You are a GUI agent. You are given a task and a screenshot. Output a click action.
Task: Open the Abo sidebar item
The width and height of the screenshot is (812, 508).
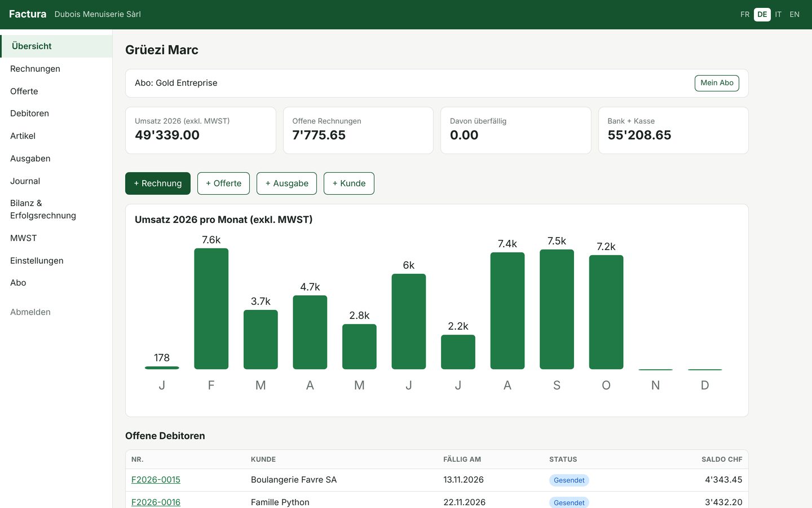pos(56,283)
